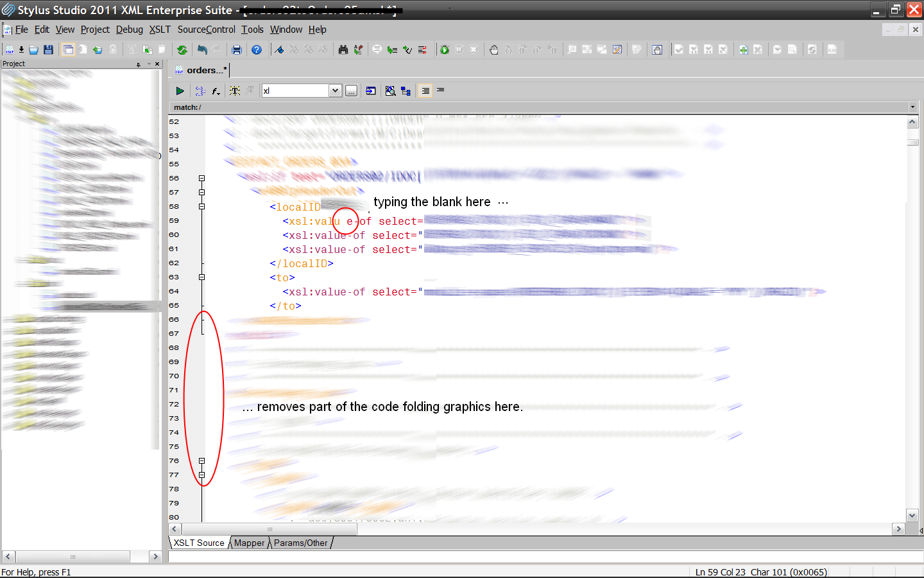The image size is (924, 578).
Task: Collapse the code fold at line 76
Action: coord(201,461)
